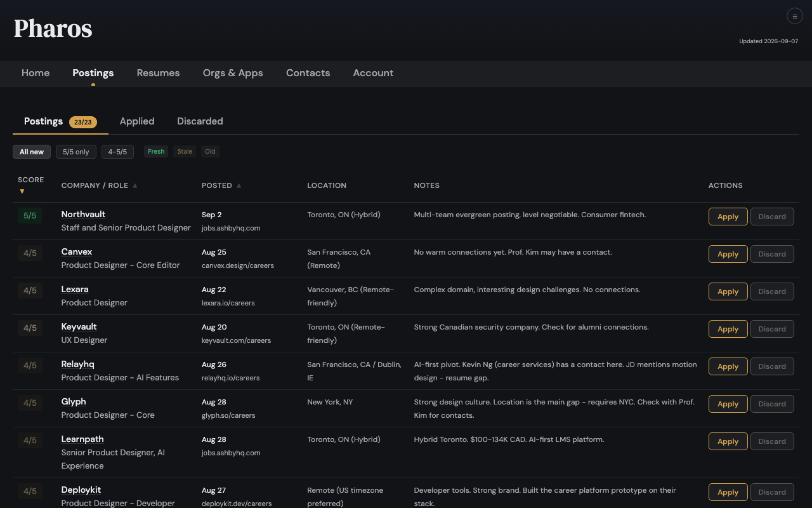Open the hamburger menu icon
The width and height of the screenshot is (812, 508).
(x=795, y=16)
